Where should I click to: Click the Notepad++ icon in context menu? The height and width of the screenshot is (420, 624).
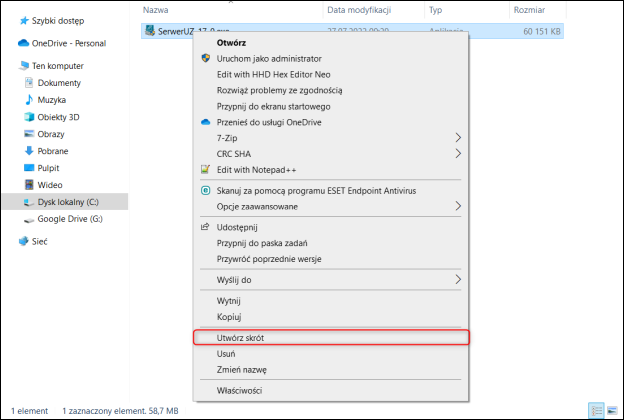[207, 169]
